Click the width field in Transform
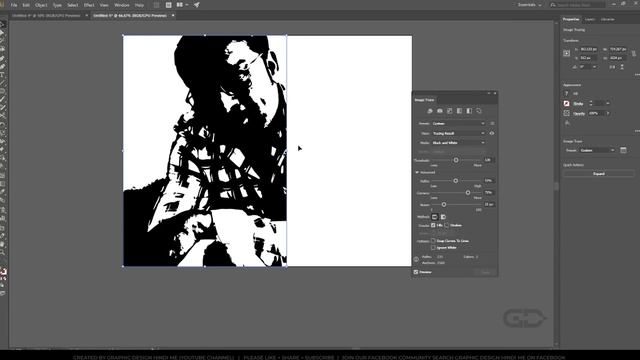640x360 pixels. (x=618, y=49)
